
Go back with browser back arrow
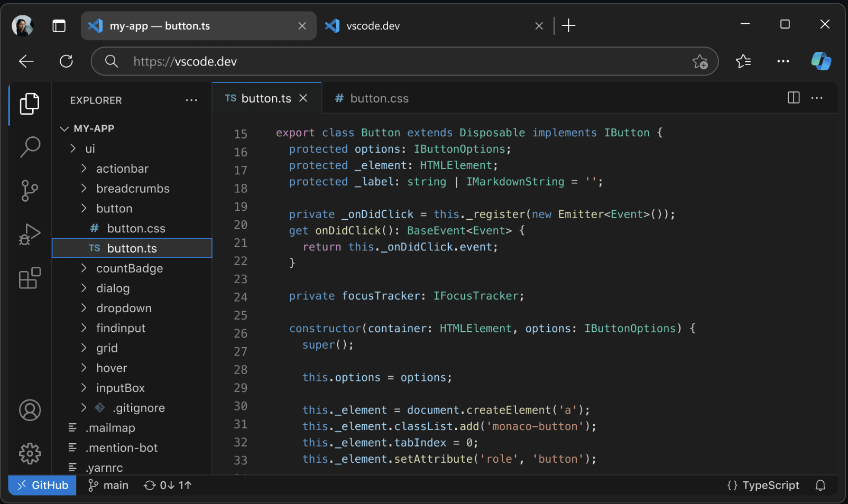click(x=26, y=61)
